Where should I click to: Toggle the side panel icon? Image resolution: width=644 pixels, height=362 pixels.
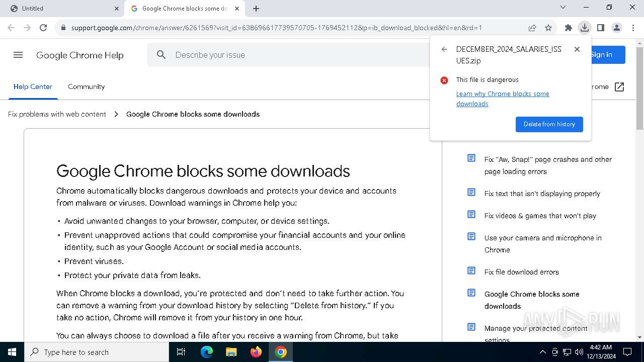pyautogui.click(x=601, y=28)
